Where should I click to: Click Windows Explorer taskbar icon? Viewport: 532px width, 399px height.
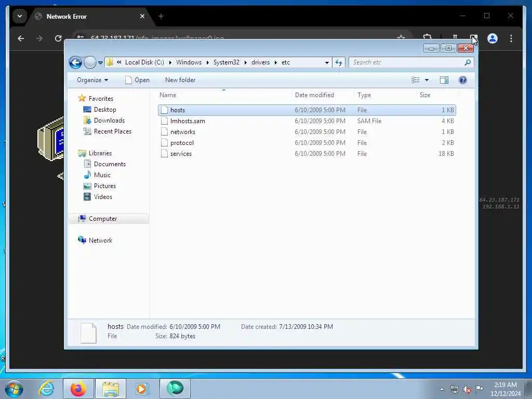(x=111, y=389)
